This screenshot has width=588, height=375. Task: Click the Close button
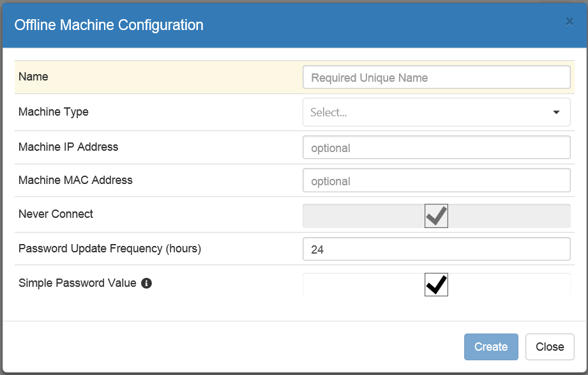(550, 347)
